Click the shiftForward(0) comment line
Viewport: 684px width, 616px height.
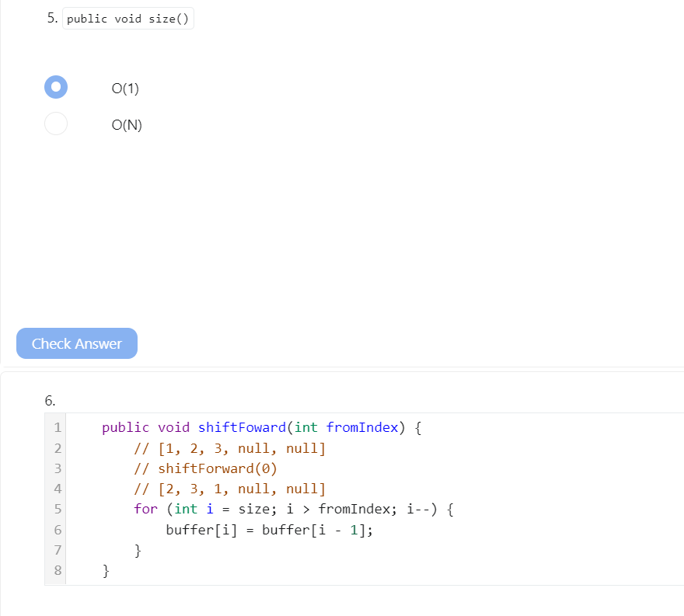click(206, 468)
